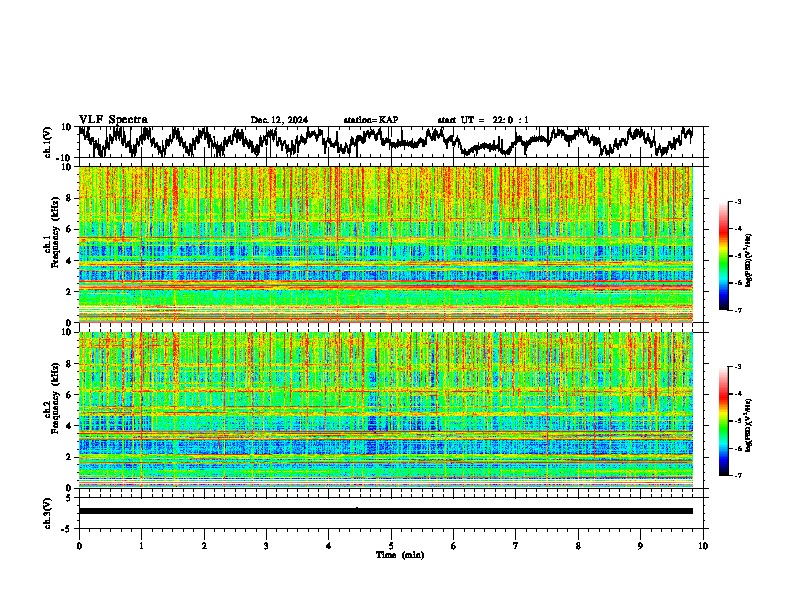792x612 pixels.
Task: Click the '10' label ending the time axis
Action: (x=703, y=546)
